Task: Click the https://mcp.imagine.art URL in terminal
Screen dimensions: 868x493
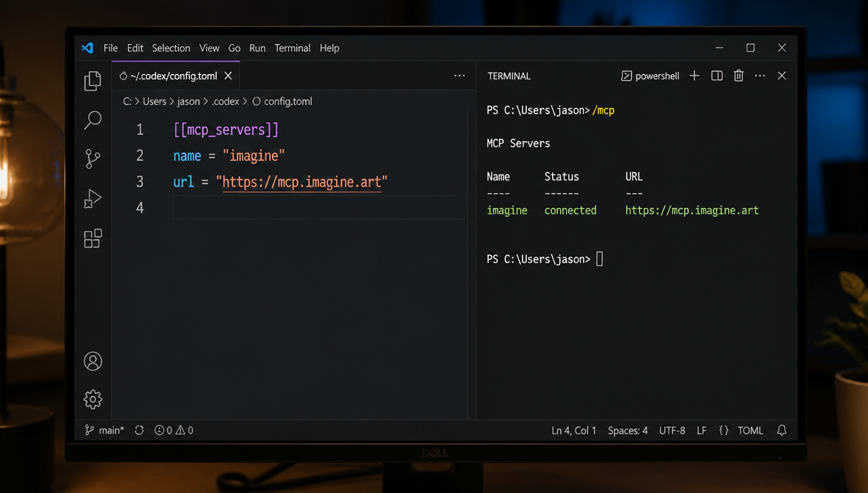Action: [692, 211]
